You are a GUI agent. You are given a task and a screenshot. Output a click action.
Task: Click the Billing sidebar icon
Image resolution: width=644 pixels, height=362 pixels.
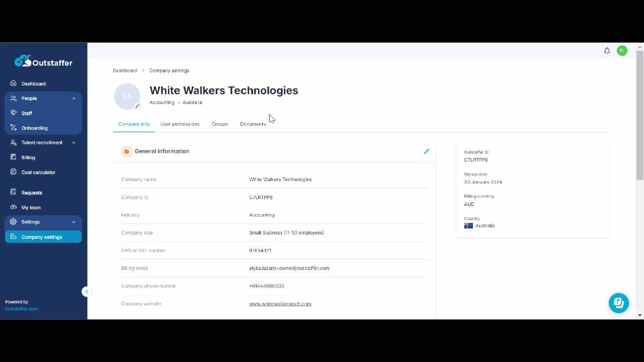point(14,157)
